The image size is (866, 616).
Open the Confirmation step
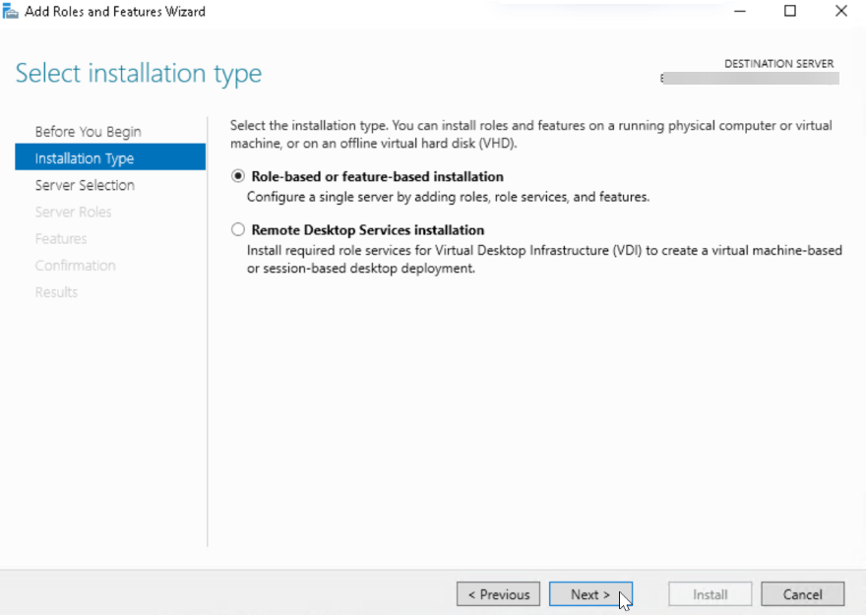pos(75,265)
